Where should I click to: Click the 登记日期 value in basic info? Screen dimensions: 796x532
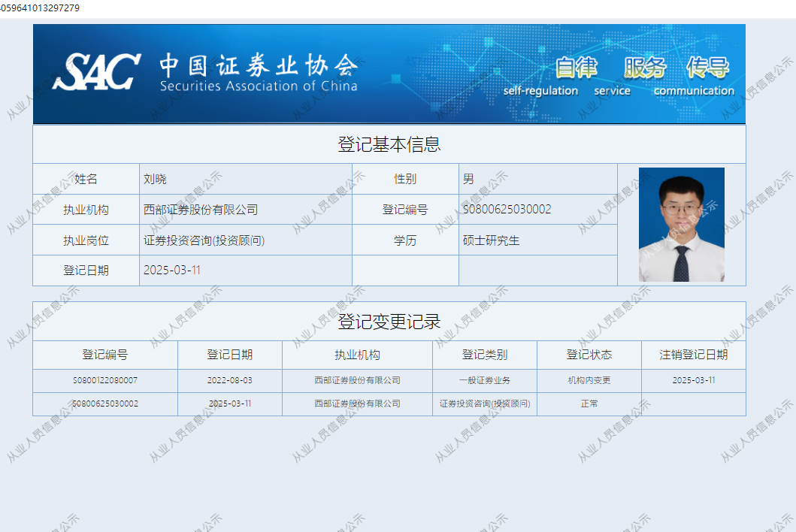172,271
